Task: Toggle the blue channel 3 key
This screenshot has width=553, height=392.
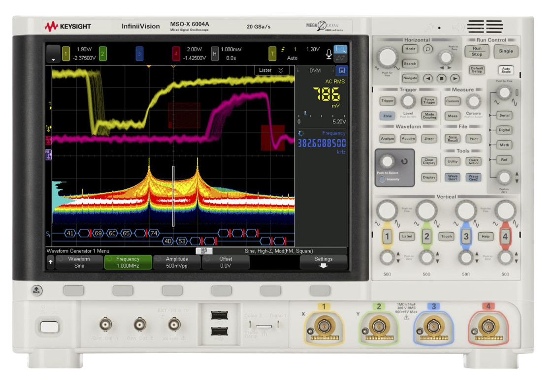Action: [x=466, y=236]
